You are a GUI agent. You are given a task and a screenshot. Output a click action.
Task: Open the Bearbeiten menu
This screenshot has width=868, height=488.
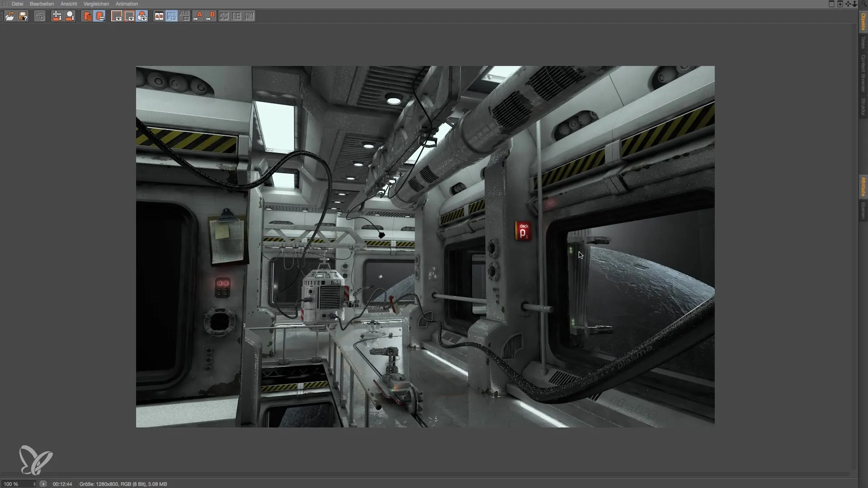click(x=42, y=4)
